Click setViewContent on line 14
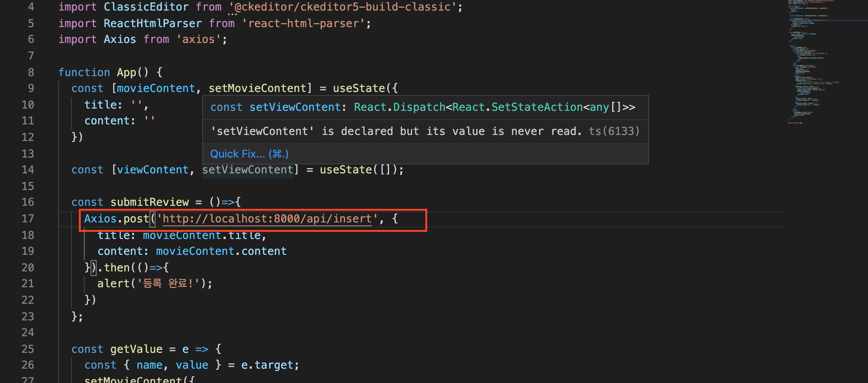 [248, 170]
